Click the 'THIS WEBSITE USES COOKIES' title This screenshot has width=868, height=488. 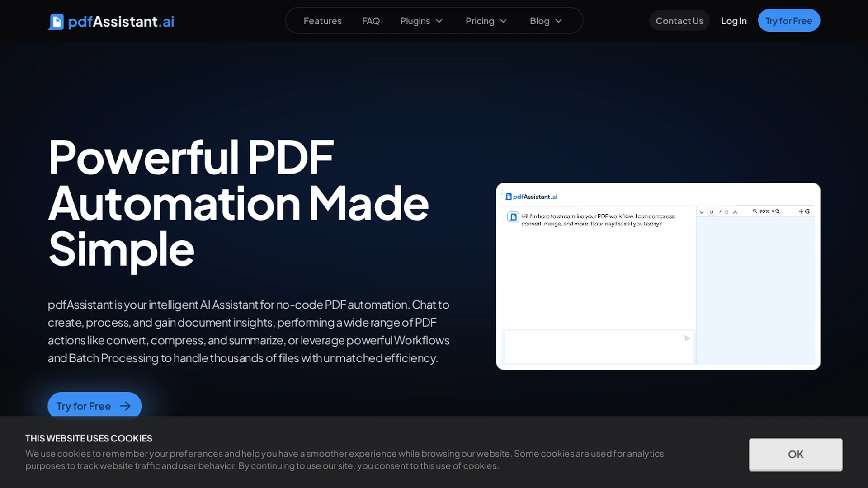click(x=89, y=438)
